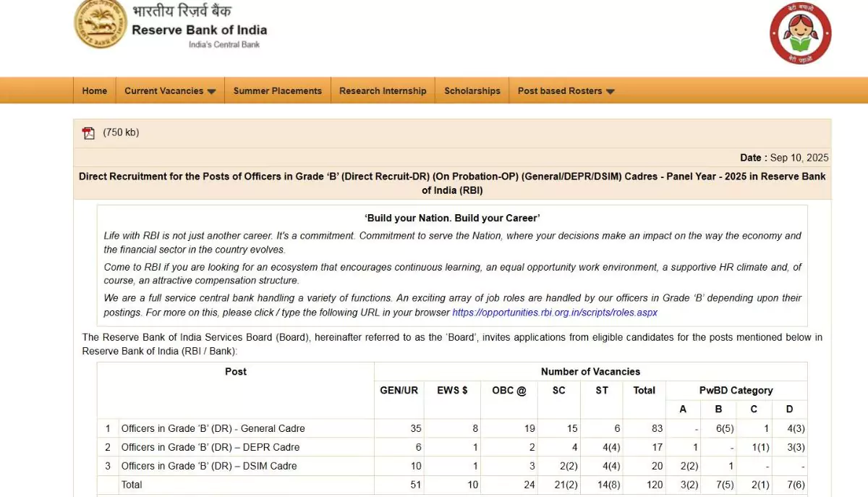Screen dimensions: 868x497
Task: Click the RBI emblem logo
Action: pyautogui.click(x=101, y=25)
